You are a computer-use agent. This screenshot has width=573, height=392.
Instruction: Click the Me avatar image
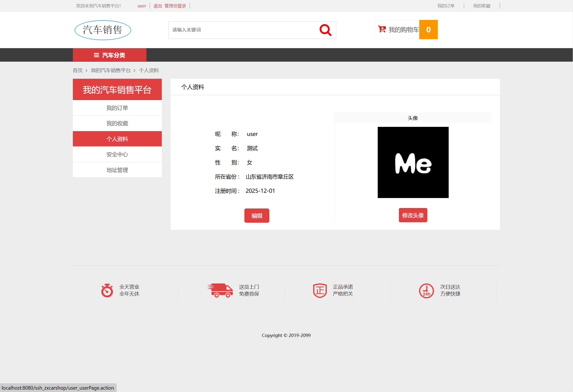[x=413, y=162]
